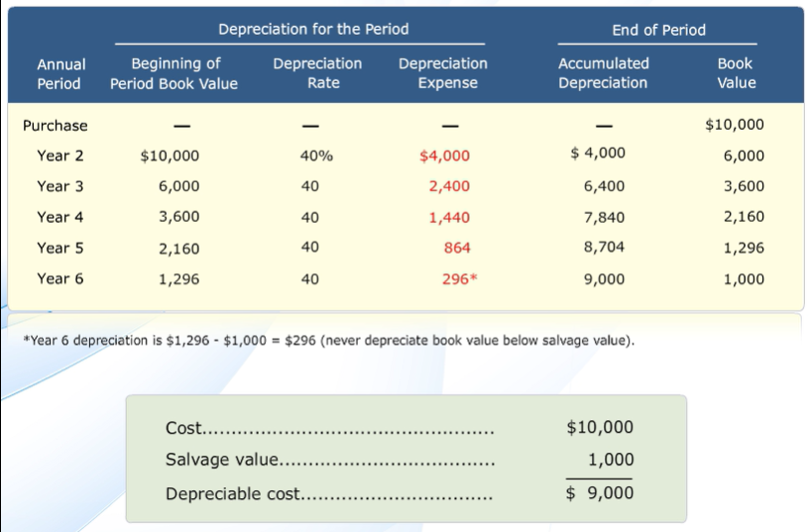
Task: Click the Year 6 row label
Action: click(59, 278)
